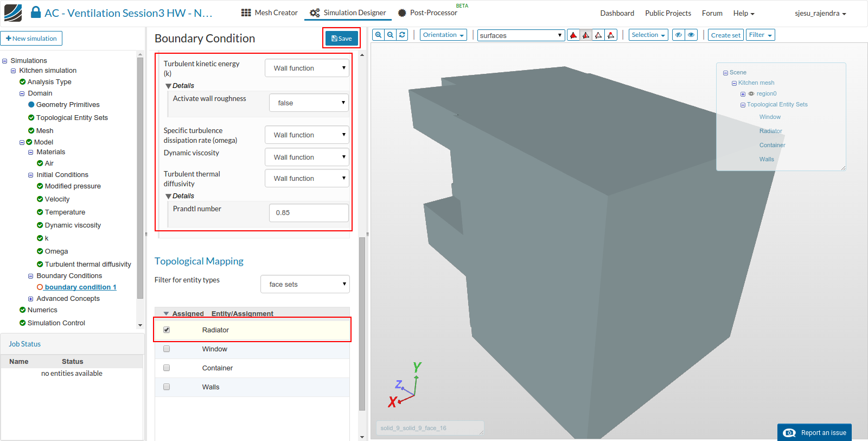This screenshot has width=868, height=441.
Task: Uncheck the Radiator entity checkbox
Action: point(167,330)
